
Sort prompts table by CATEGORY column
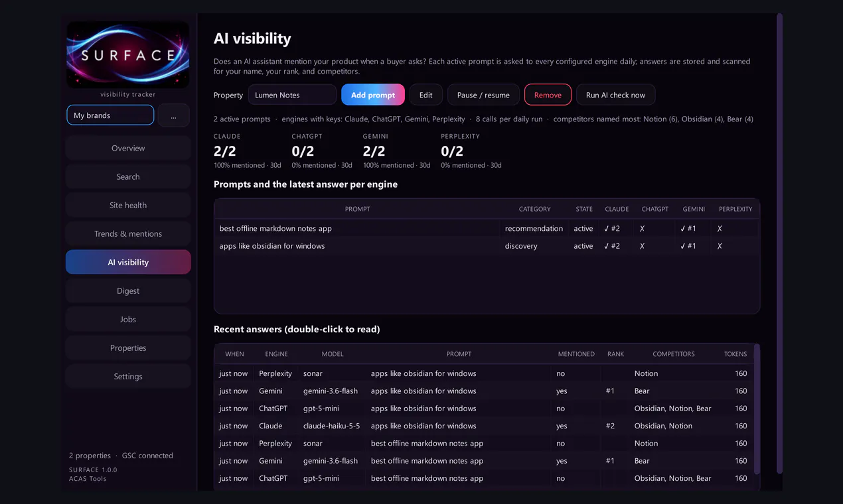pos(534,209)
